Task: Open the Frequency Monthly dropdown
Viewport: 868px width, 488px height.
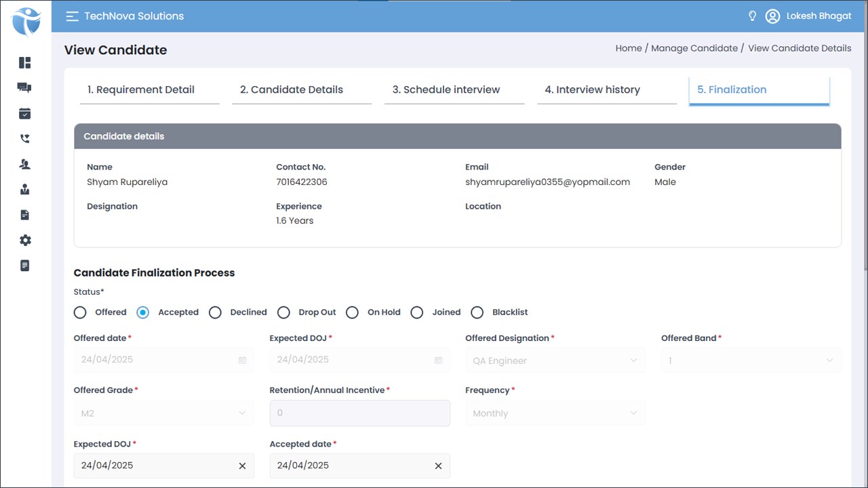Action: 555,413
